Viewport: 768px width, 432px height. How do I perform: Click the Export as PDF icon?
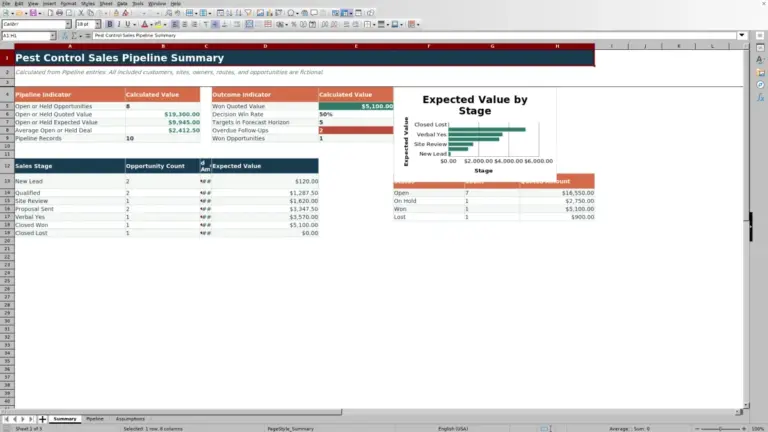pyautogui.click(x=50, y=13)
